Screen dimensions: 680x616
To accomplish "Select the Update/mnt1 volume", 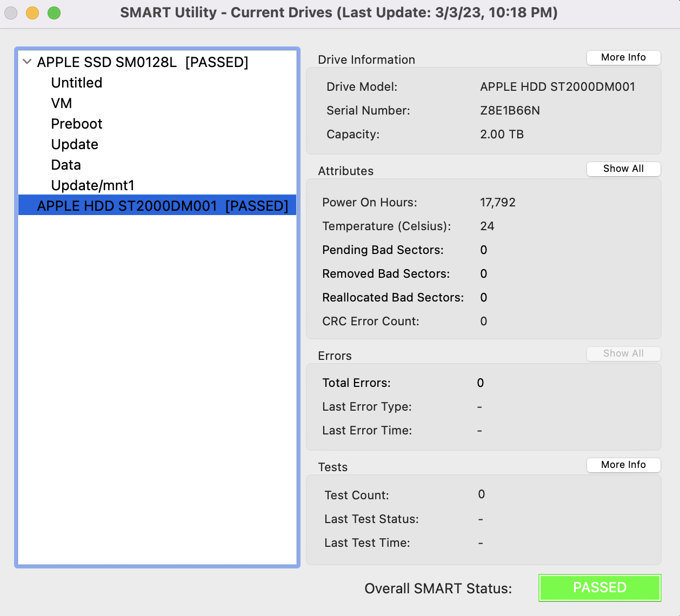I will tap(92, 185).
